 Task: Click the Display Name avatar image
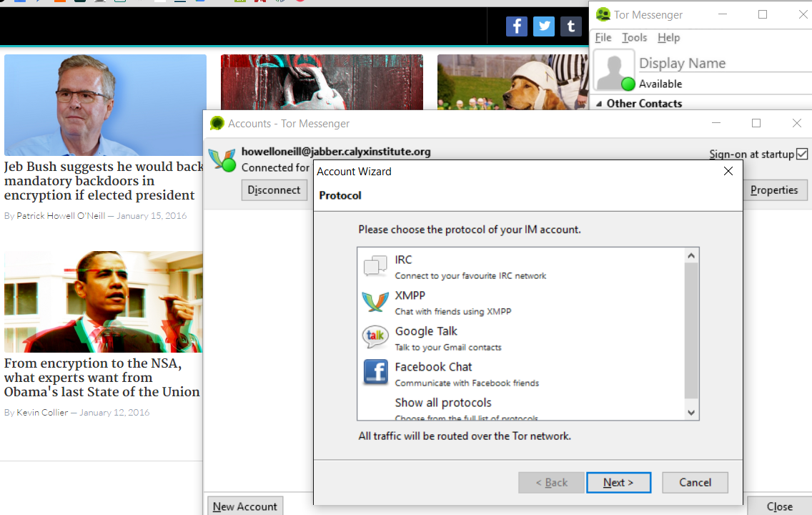click(x=613, y=70)
